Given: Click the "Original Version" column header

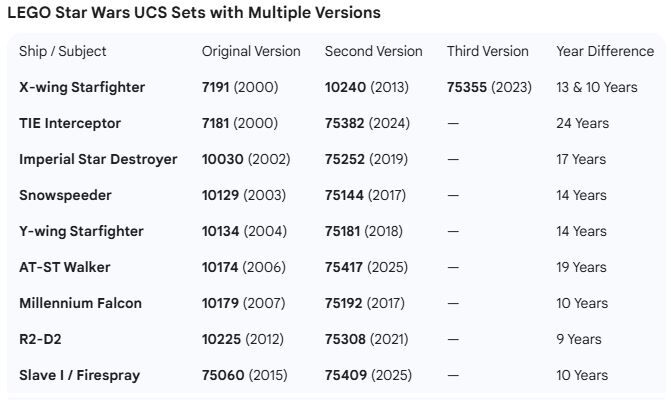Looking at the screenshot, I should (x=250, y=51).
